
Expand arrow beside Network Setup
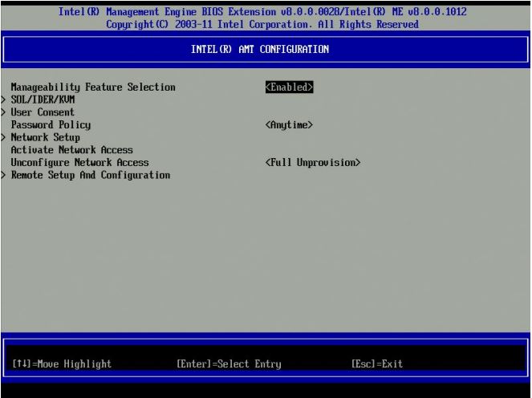coord(4,137)
